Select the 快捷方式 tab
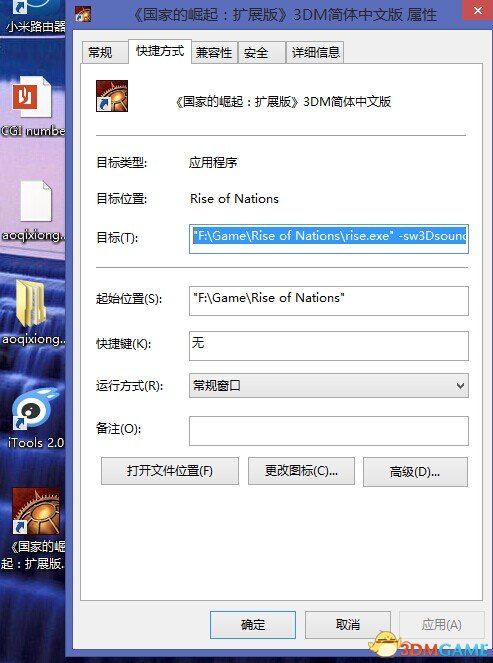Image resolution: width=493 pixels, height=663 pixels. pos(160,51)
